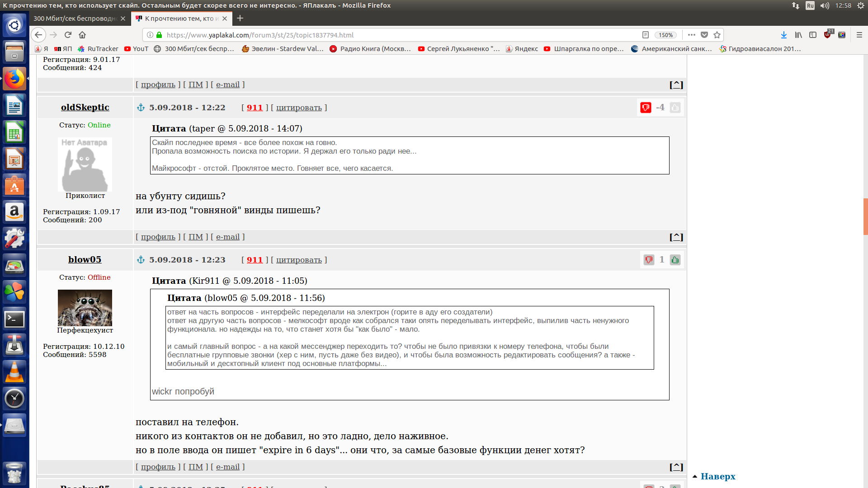
Task: Launch LibreOffice Writer from the launcher
Action: [14, 105]
